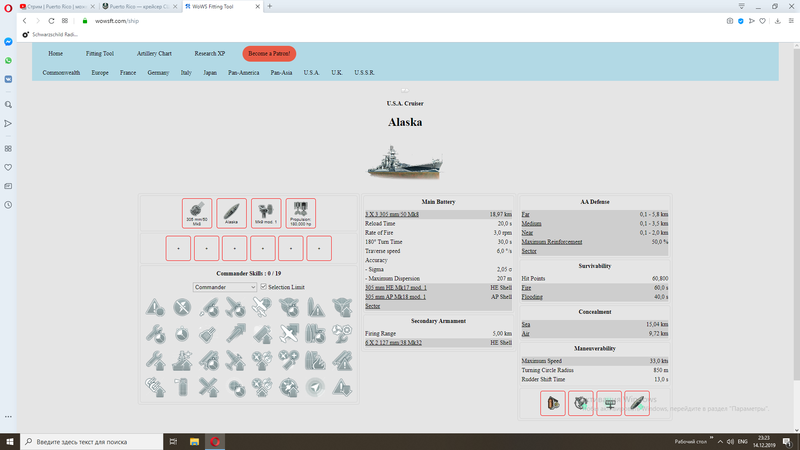The height and width of the screenshot is (450, 800).
Task: Select the Concealment Expert skill icon
Action: click(342, 387)
